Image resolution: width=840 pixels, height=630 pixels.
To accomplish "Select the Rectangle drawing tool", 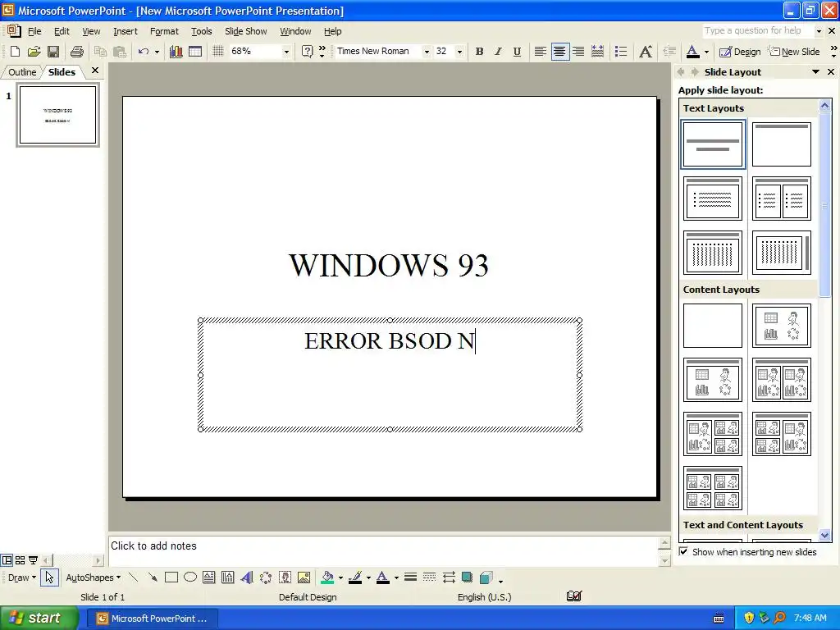I will [171, 577].
